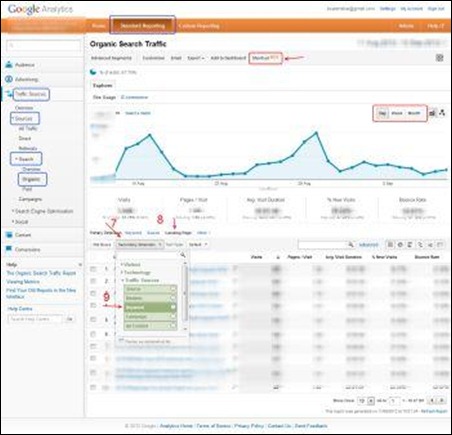
Task: Click the Search Help Center field
Action: tap(35, 319)
